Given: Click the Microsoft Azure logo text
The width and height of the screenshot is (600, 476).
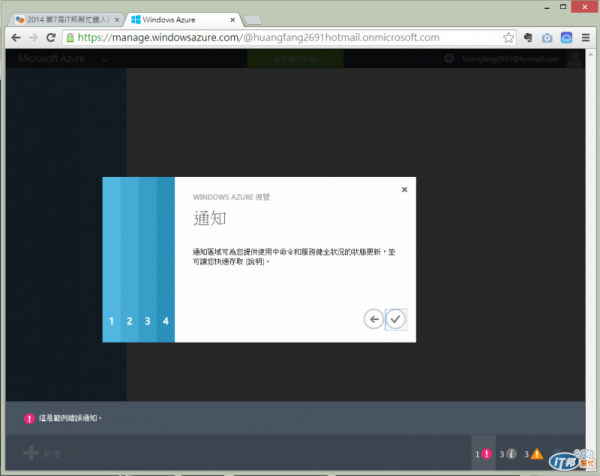Looking at the screenshot, I should click(x=51, y=59).
